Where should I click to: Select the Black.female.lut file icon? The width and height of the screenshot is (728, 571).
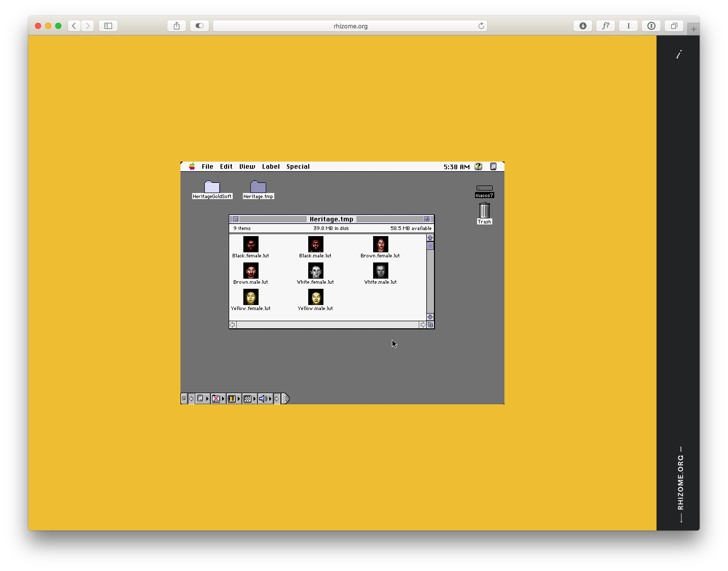point(250,244)
